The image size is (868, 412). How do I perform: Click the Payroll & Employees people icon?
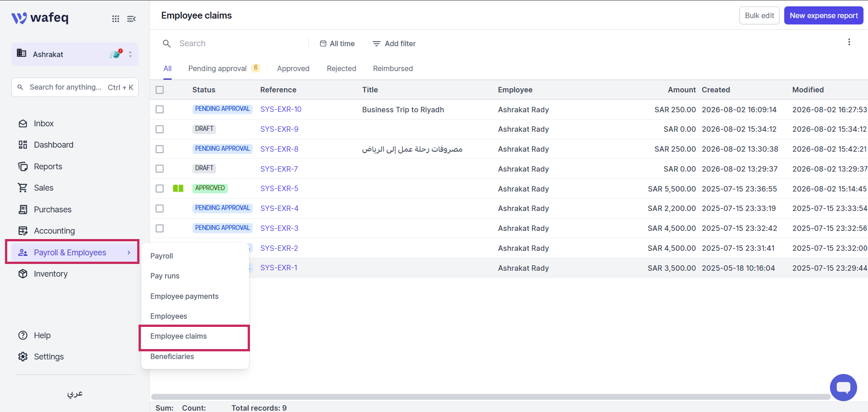(x=23, y=253)
